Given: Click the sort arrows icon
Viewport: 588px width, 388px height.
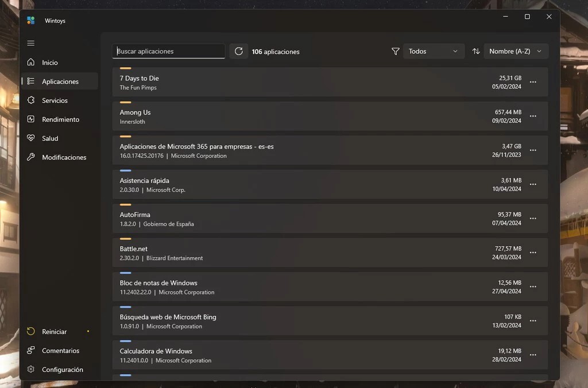Looking at the screenshot, I should (x=476, y=51).
